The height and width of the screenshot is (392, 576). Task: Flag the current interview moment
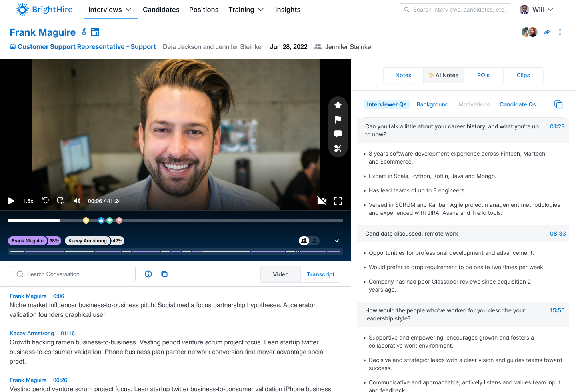point(338,120)
